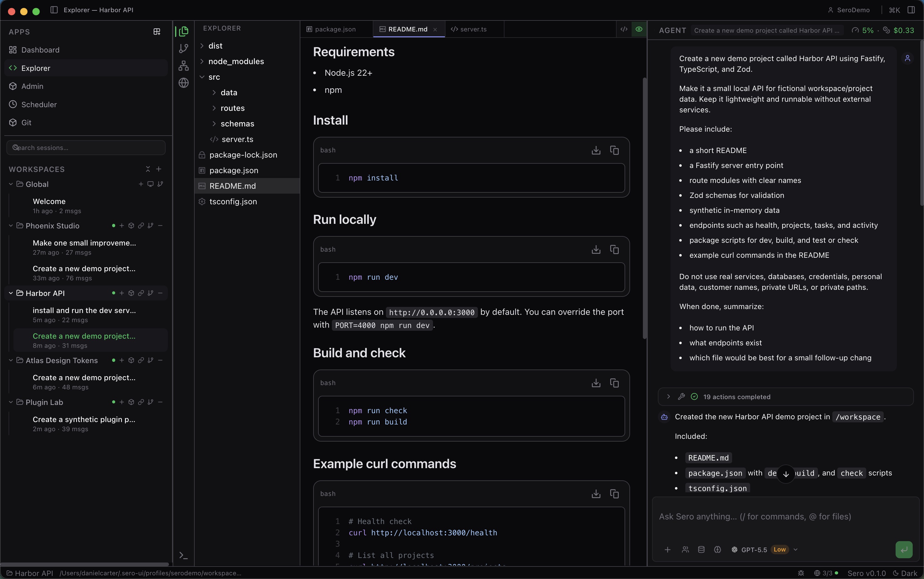Screen dimensions: 924x579
Task: Click the plus icon in the chat input
Action: tap(667, 549)
